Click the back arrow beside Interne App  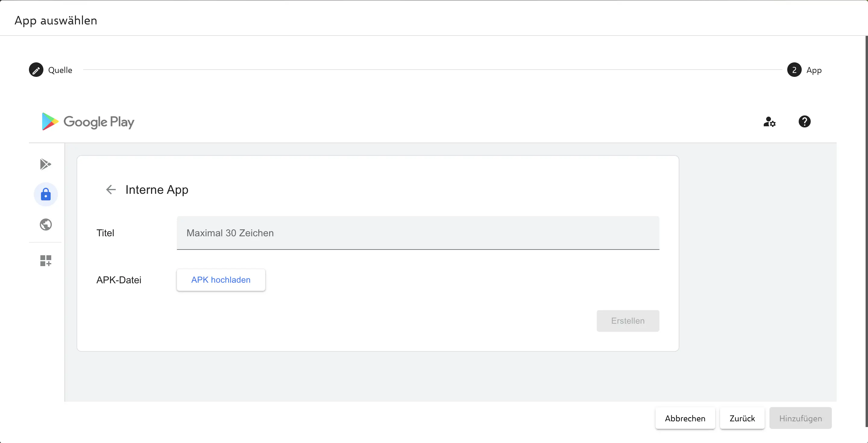coord(111,190)
